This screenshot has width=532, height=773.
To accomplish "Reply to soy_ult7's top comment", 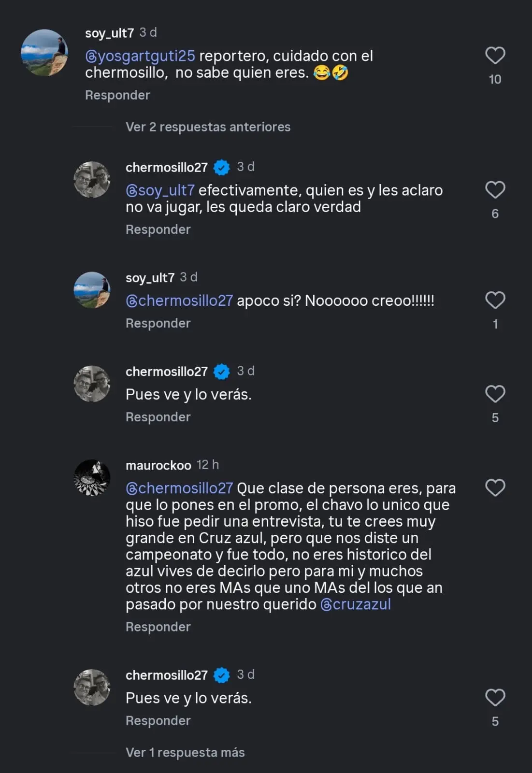I will click(x=117, y=95).
